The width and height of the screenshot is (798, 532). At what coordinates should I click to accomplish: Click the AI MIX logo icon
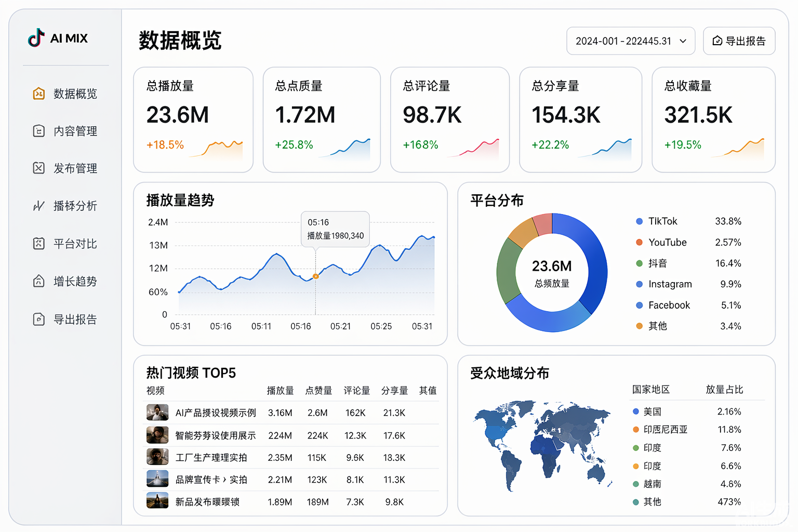[x=36, y=38]
